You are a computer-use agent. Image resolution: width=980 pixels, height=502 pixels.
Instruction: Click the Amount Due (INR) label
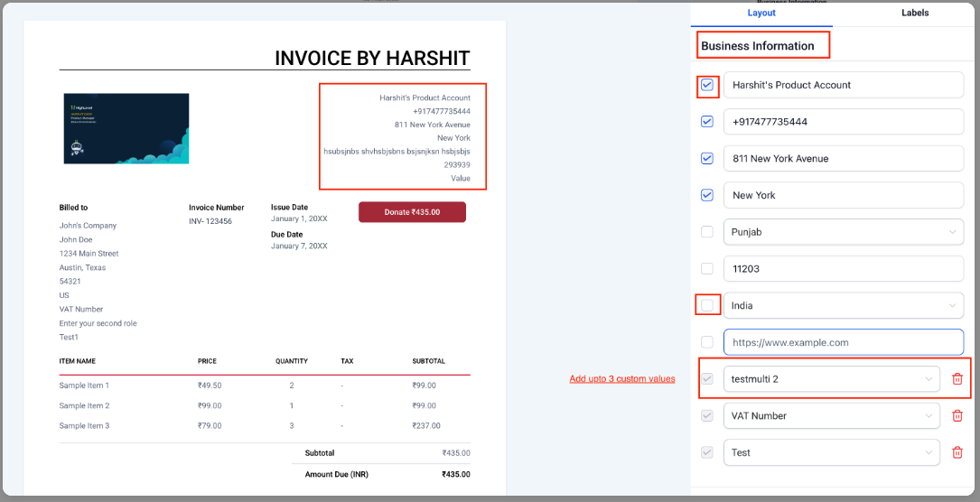click(336, 475)
